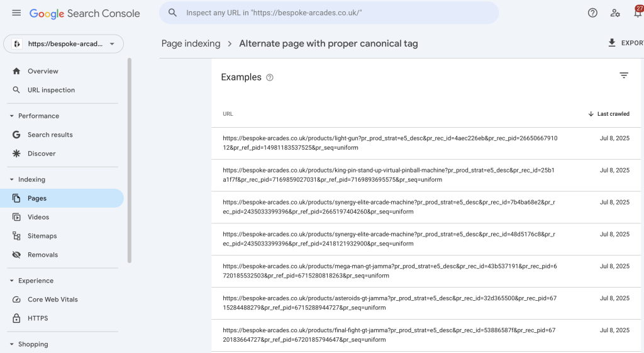Image resolution: width=644 pixels, height=353 pixels.
Task: Collapse the Indexing section
Action: [11, 179]
